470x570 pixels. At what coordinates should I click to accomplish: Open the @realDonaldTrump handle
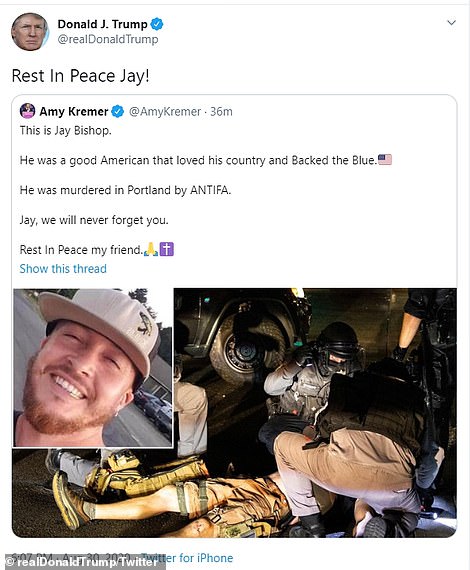108,39
